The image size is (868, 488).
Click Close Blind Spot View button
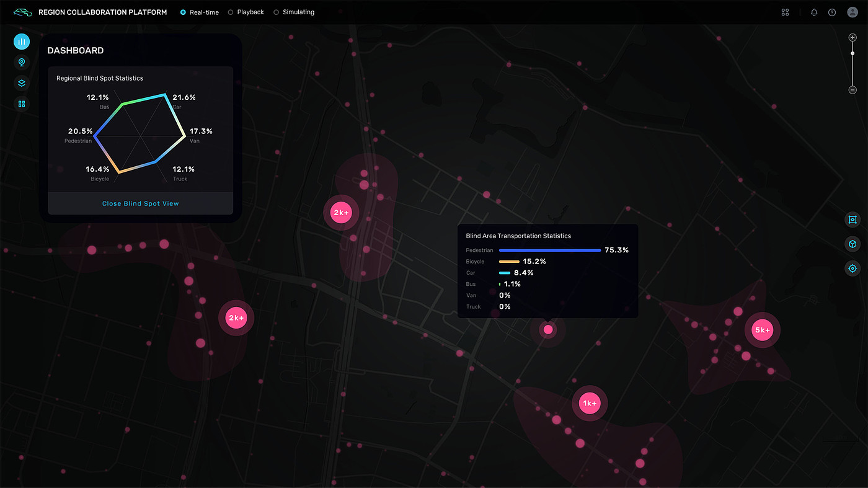tap(140, 203)
